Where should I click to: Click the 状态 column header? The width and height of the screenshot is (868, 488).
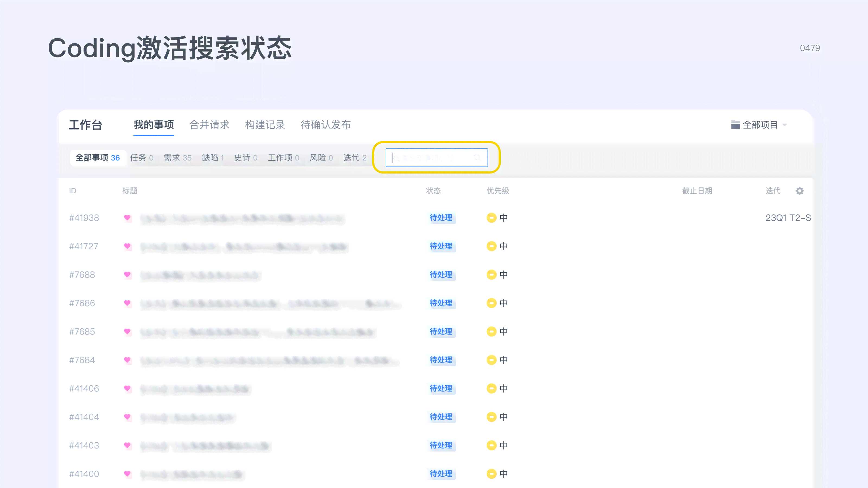click(433, 191)
